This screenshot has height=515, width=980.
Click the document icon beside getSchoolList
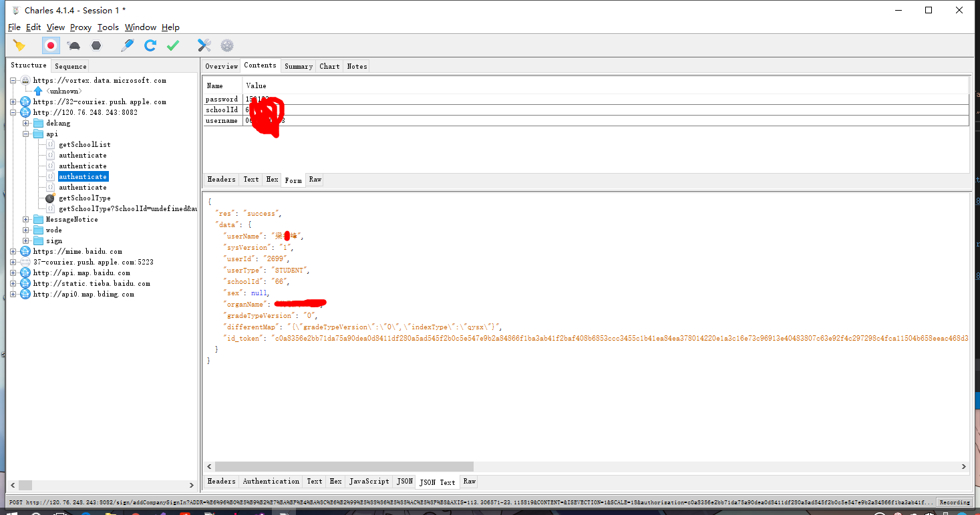pyautogui.click(x=51, y=144)
